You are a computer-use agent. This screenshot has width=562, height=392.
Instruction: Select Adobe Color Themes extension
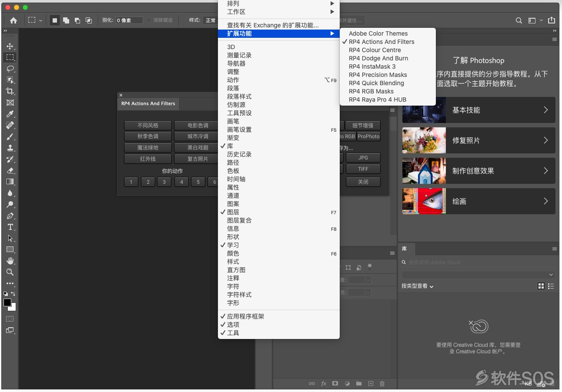click(x=388, y=33)
